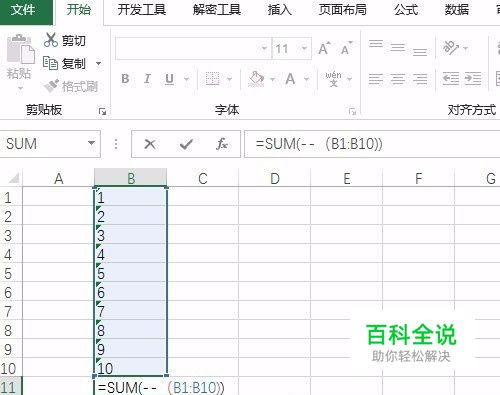Cancel formula entry with the X button
The height and width of the screenshot is (395, 500).
[x=150, y=144]
